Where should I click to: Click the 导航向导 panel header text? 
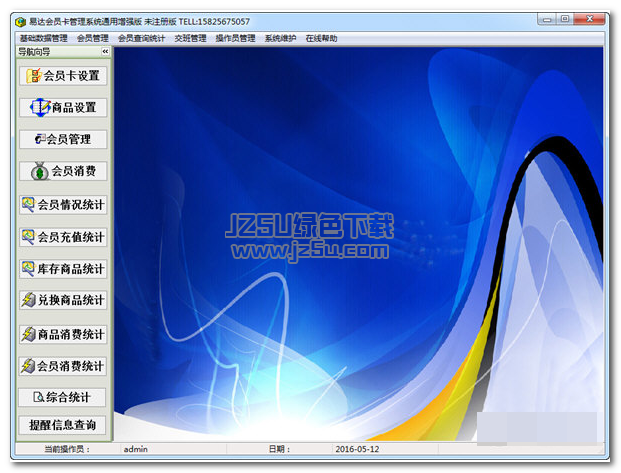coord(34,52)
